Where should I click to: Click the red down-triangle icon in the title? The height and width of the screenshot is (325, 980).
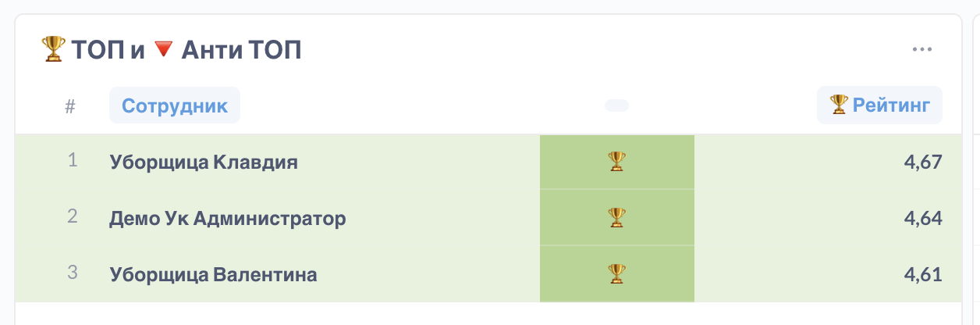tap(162, 49)
